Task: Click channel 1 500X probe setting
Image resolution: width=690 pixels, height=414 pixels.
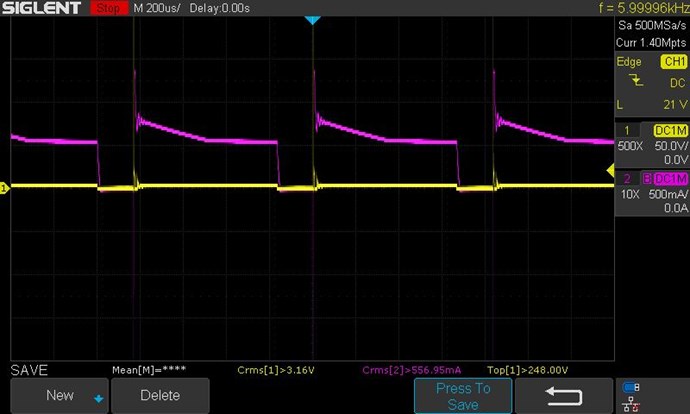Action: (630, 146)
